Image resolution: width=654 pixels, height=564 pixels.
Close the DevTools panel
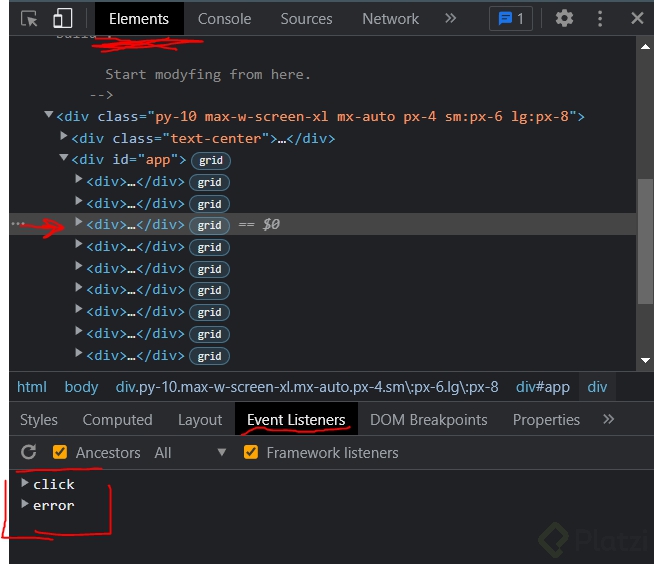637,18
